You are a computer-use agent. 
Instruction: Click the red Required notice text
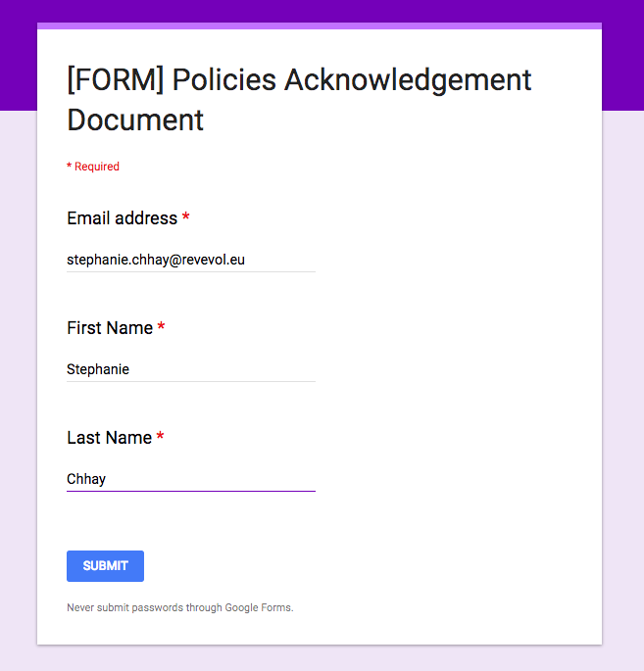[x=93, y=167]
